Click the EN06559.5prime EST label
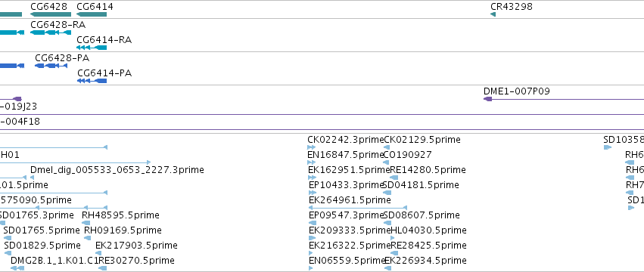This screenshot has height=272, width=644. [x=347, y=261]
